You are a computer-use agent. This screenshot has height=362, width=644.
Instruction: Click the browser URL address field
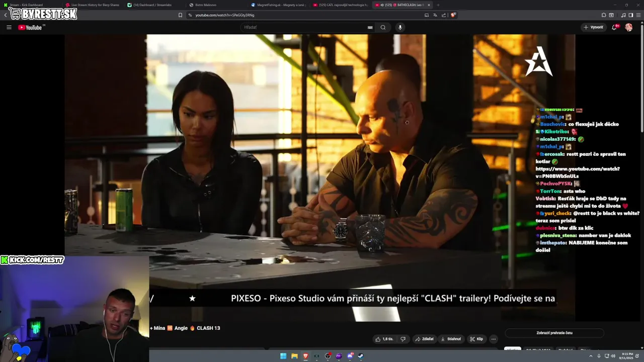(x=302, y=15)
